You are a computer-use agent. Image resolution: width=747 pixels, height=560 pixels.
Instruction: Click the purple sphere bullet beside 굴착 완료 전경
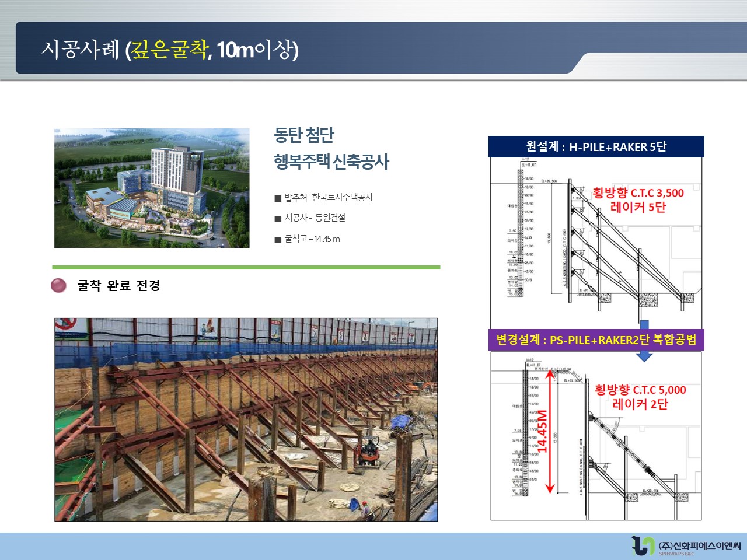(x=58, y=286)
